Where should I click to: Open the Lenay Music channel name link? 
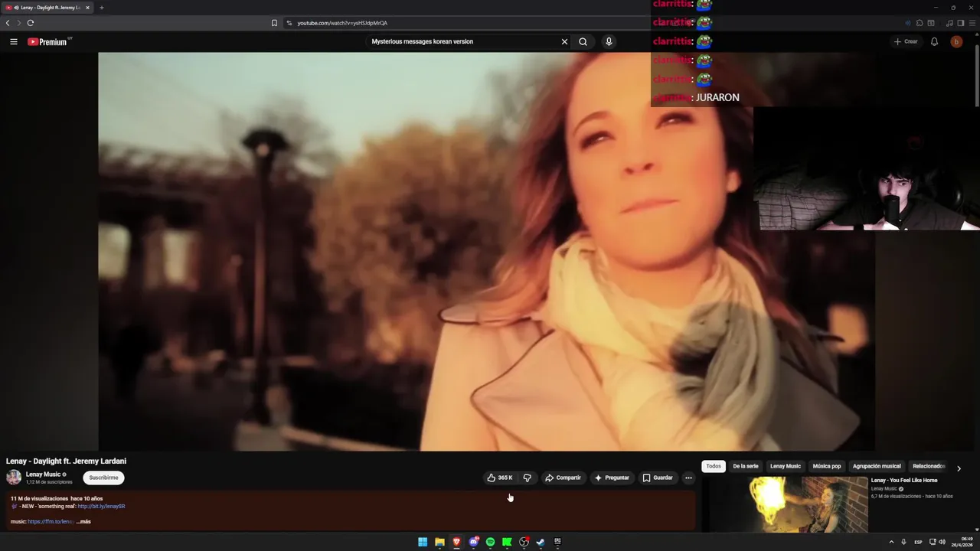(x=43, y=474)
